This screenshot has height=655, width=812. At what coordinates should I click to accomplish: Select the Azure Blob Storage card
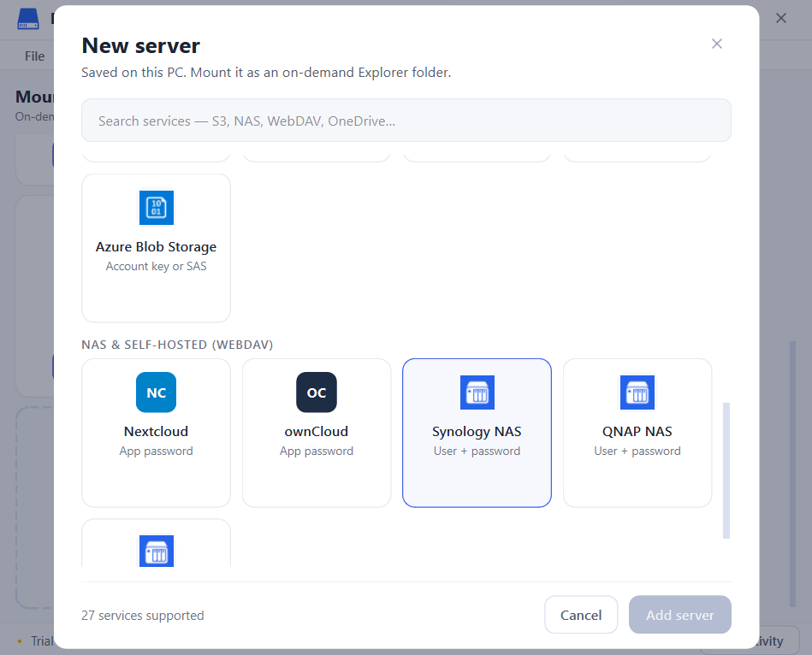(x=156, y=248)
